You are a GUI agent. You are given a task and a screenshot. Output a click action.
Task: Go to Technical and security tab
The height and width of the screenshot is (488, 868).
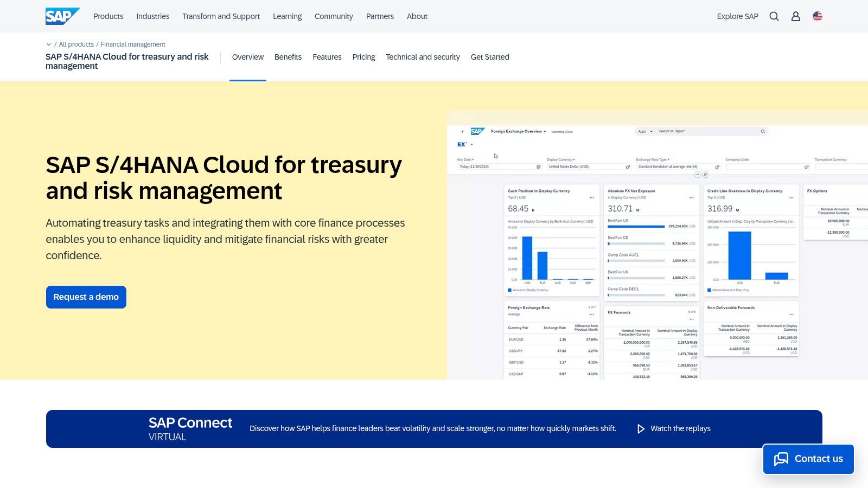pyautogui.click(x=423, y=57)
